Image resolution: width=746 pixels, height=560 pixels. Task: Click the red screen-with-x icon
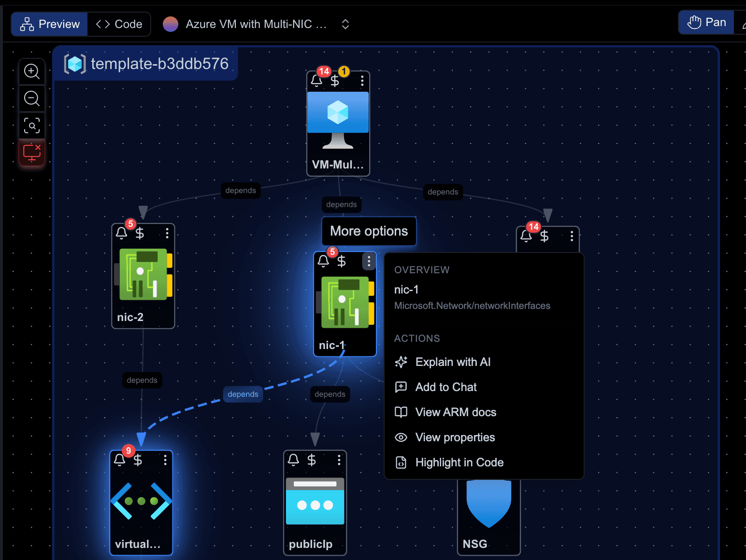32,153
